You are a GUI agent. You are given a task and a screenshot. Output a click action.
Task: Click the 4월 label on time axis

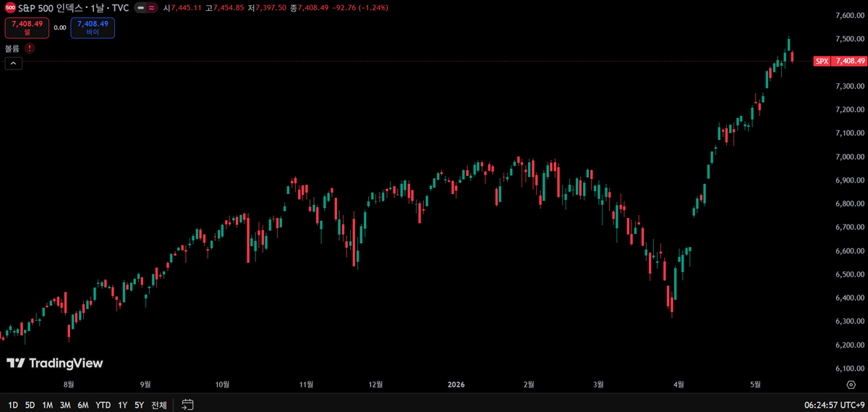pyautogui.click(x=678, y=384)
